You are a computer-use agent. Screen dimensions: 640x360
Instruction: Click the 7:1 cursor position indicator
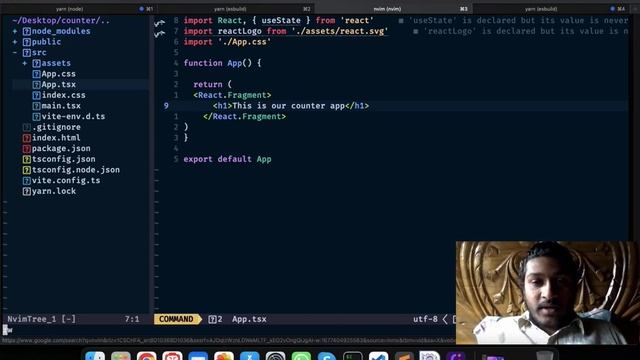(x=132, y=319)
